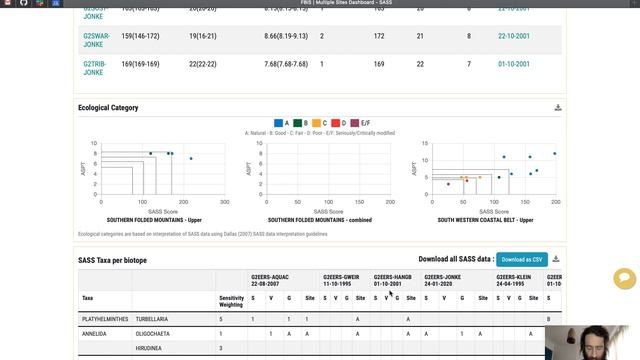Click the 159(146-172) SASS score cell
This screenshot has width=640, height=360.
[x=140, y=36]
